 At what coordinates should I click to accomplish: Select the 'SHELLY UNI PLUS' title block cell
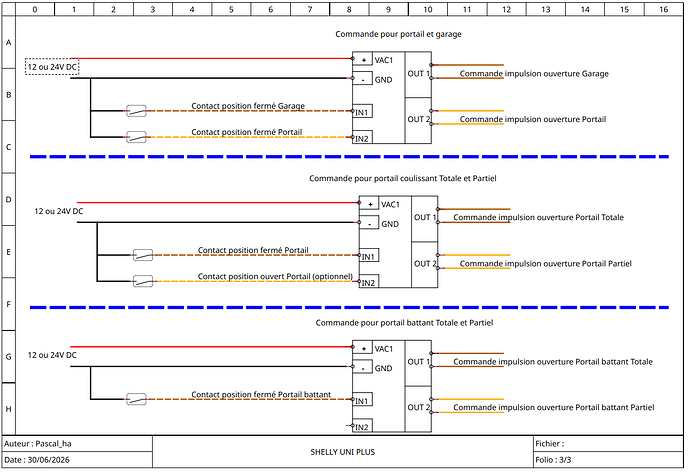coord(343,452)
